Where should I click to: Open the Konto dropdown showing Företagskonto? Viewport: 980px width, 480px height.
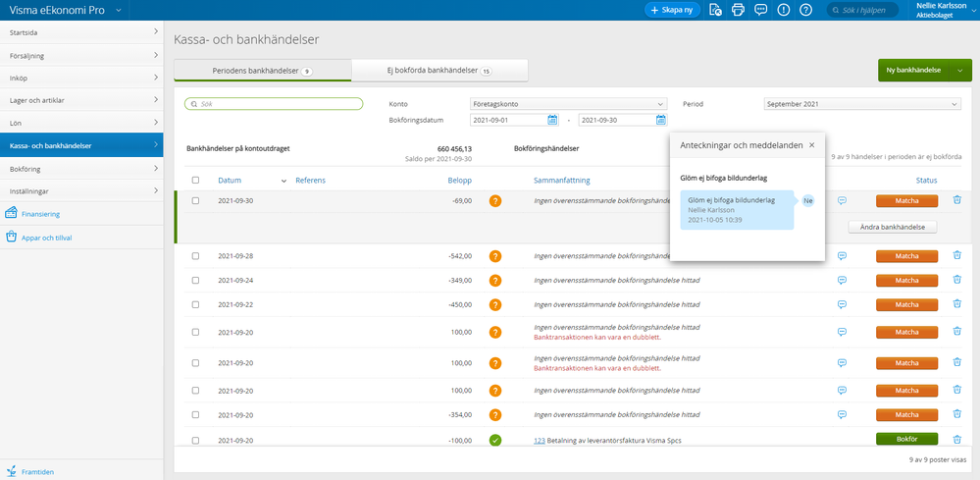point(568,103)
